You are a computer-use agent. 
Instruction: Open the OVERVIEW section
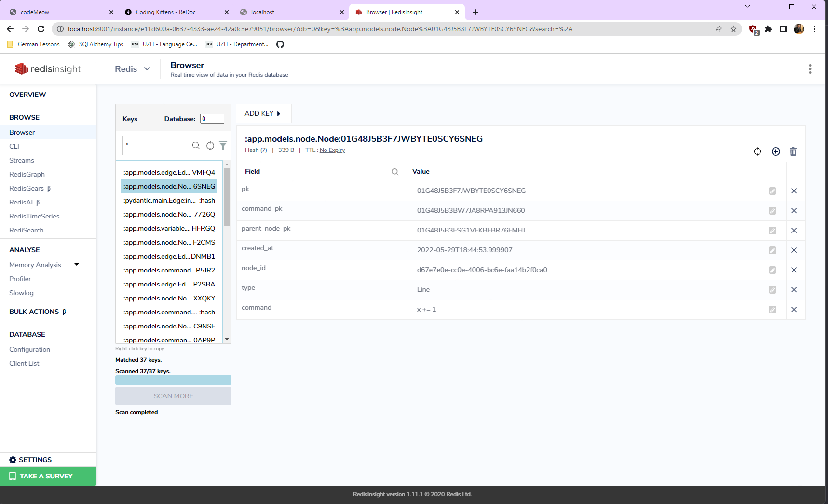(x=27, y=95)
